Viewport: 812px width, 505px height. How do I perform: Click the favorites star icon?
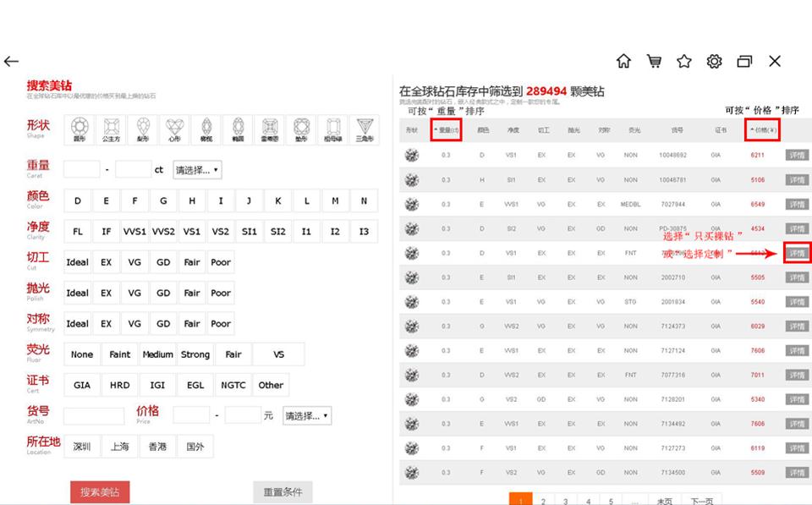683,61
